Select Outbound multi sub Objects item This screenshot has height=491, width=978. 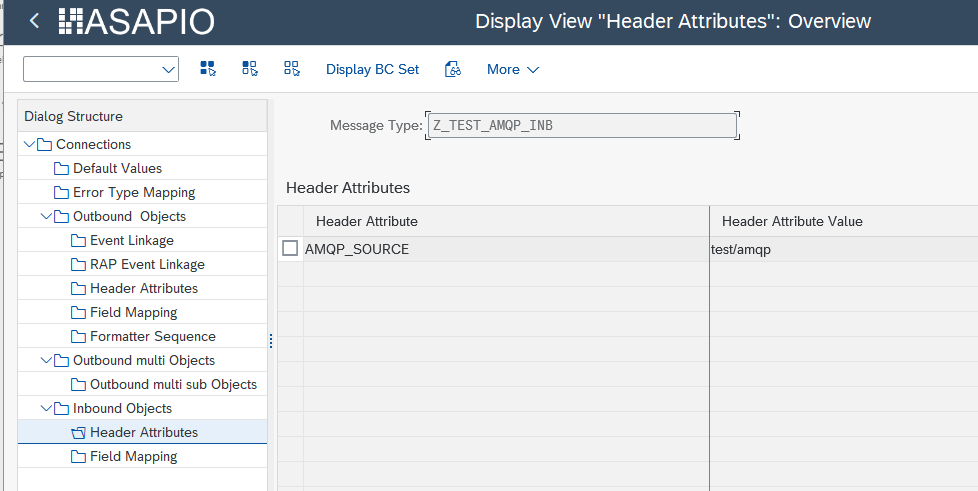(x=173, y=384)
